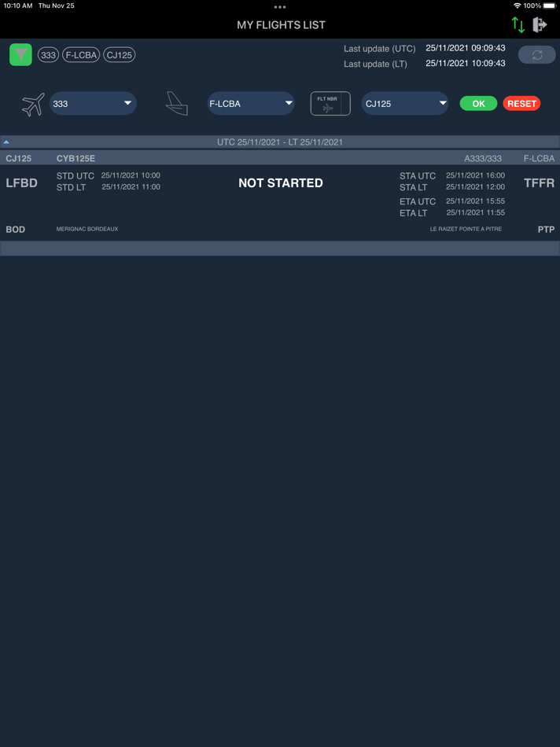
Task: Click STA UTC time 25/11/2021 16:00
Action: pyautogui.click(x=475, y=175)
